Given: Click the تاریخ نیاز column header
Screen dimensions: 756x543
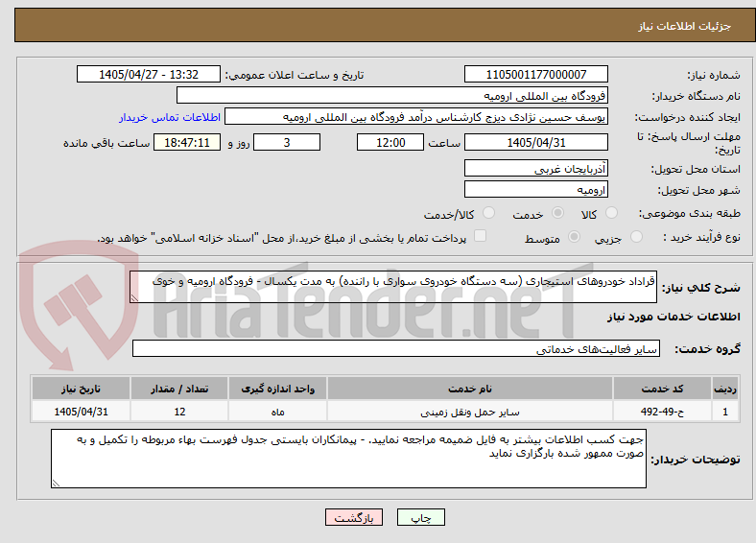Looking at the screenshot, I should [x=81, y=389].
